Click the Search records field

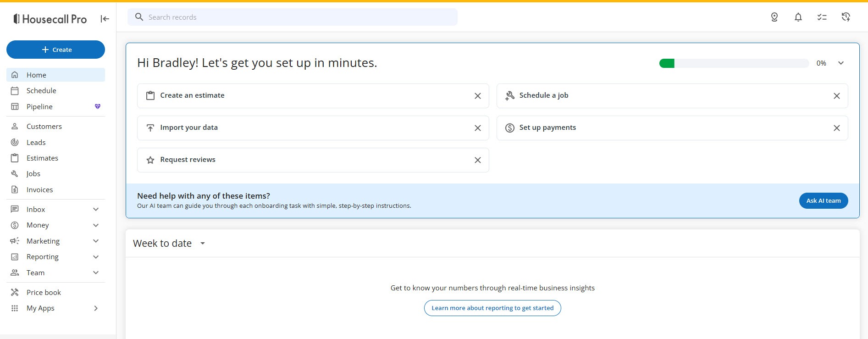[x=293, y=17]
